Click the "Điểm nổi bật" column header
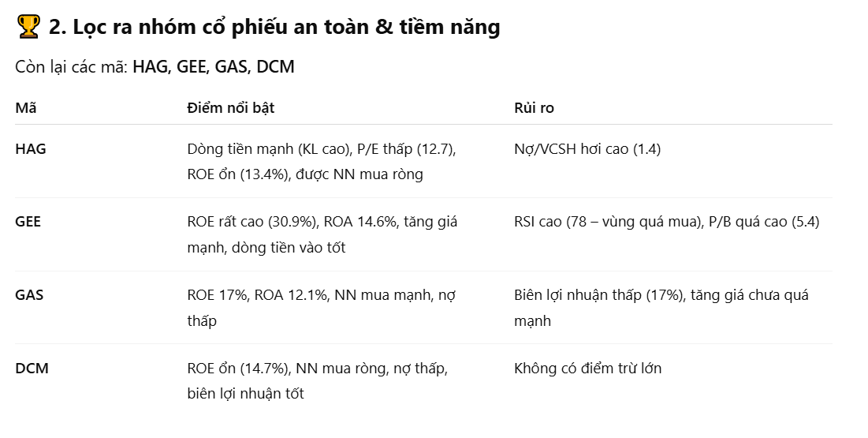 pyautogui.click(x=230, y=108)
